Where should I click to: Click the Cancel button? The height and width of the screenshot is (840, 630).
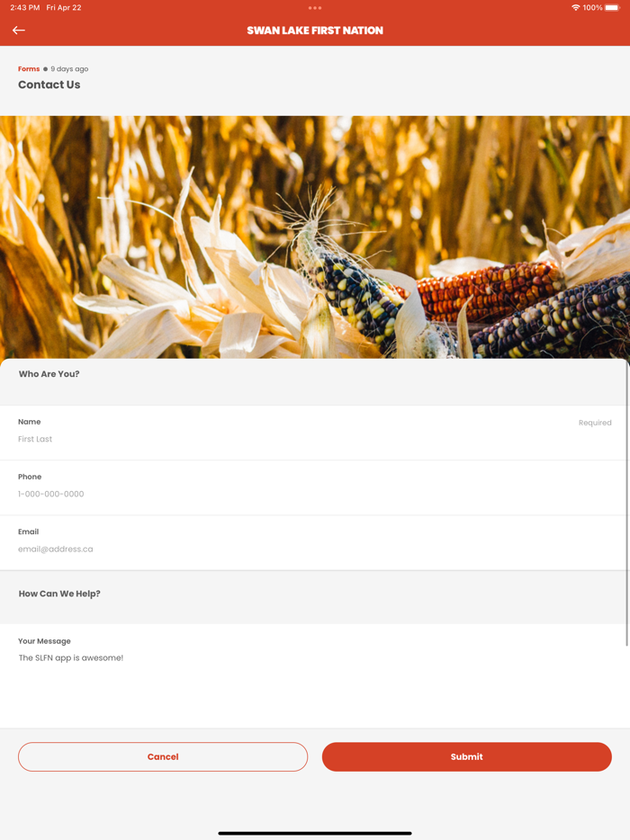[163, 756]
